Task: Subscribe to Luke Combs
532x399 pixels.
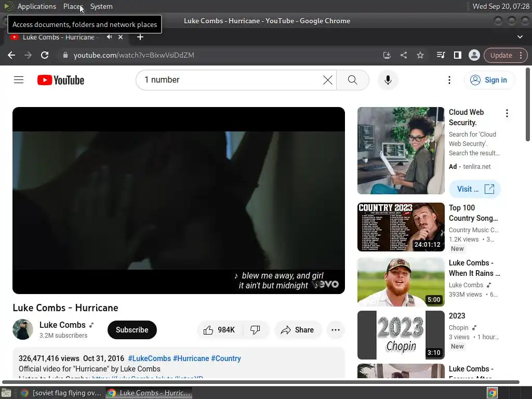Action: point(132,330)
